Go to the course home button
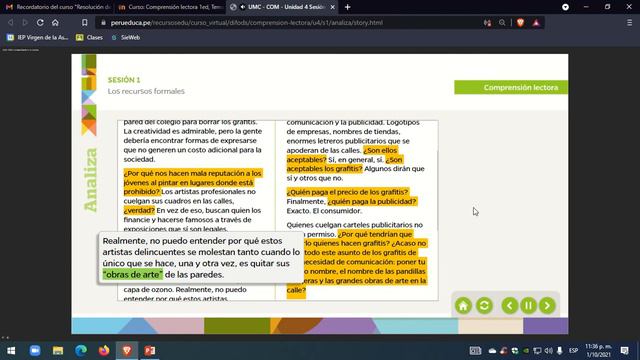The height and width of the screenshot is (360, 640). pos(463,305)
